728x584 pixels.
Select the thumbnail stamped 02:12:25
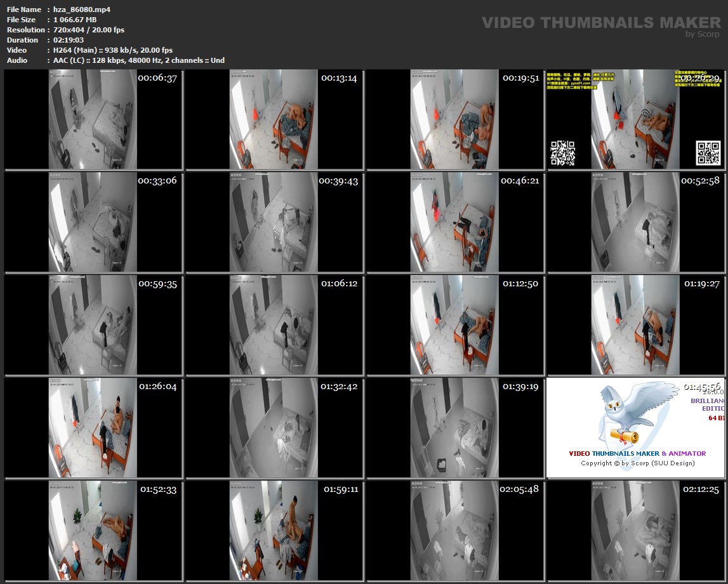point(635,531)
